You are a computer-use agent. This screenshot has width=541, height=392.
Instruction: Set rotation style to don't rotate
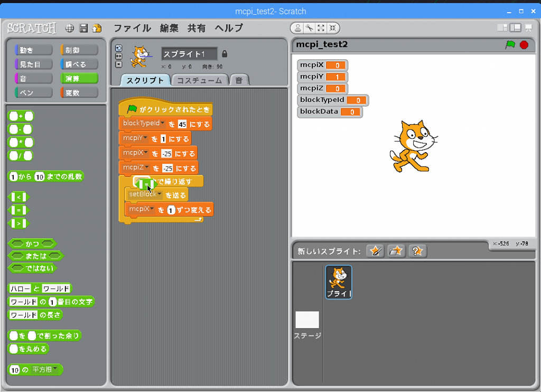(119, 64)
